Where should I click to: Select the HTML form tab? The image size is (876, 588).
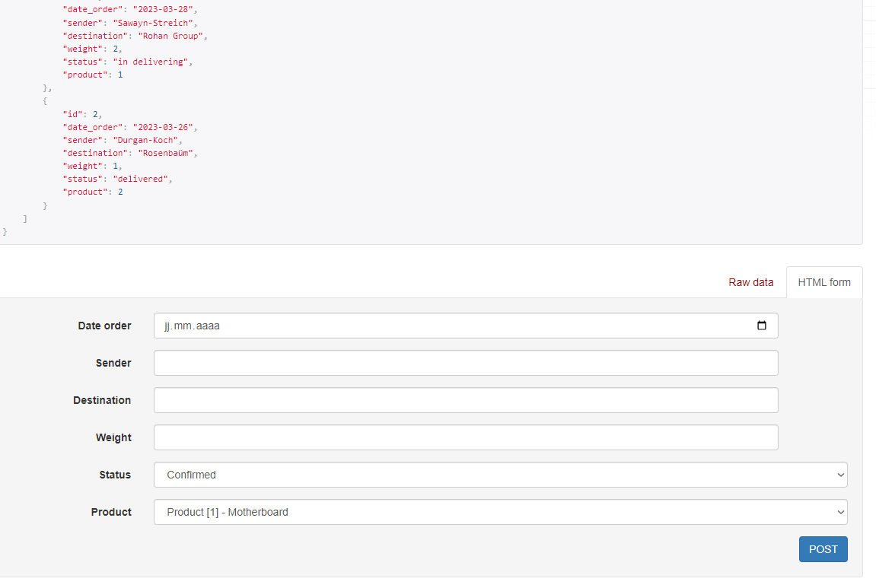[824, 282]
